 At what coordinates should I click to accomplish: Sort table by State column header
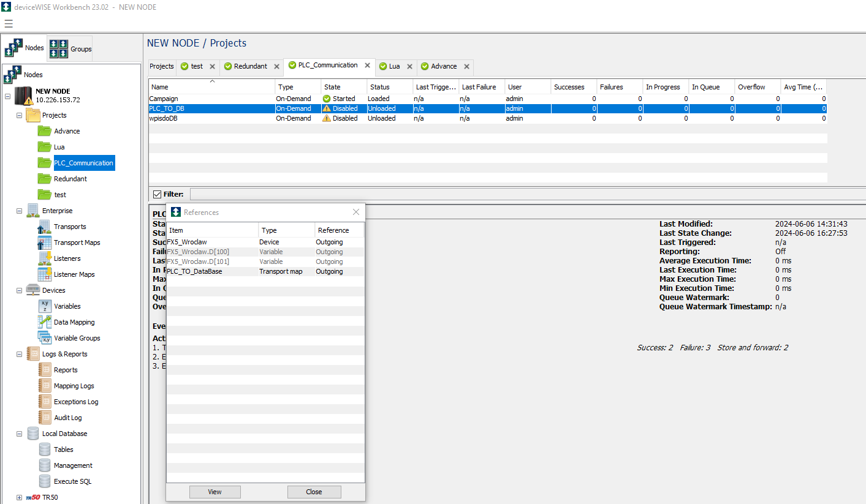click(x=344, y=87)
